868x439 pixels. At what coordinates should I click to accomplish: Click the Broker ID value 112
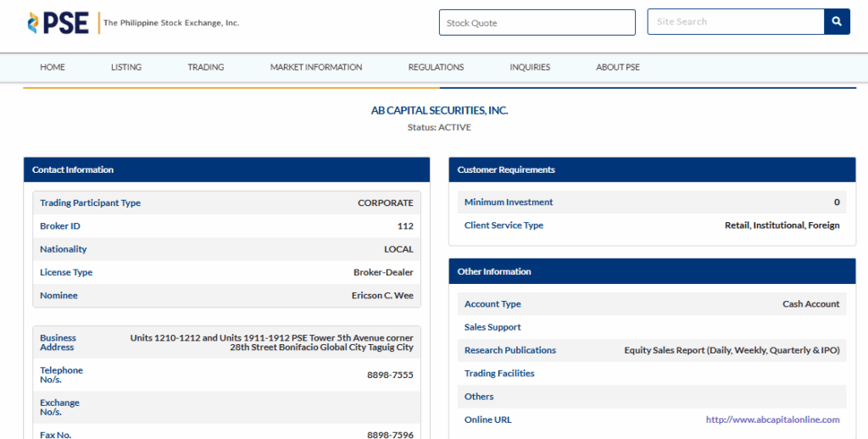pos(405,226)
